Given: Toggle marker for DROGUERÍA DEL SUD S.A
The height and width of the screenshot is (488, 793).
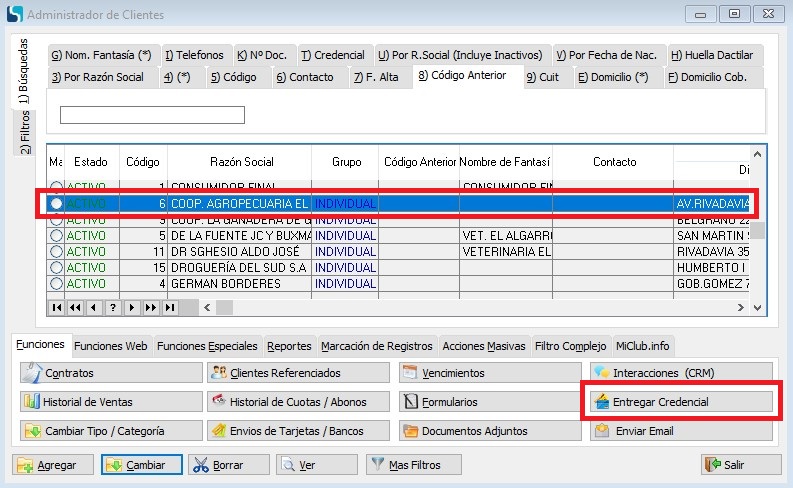Looking at the screenshot, I should coord(56,267).
